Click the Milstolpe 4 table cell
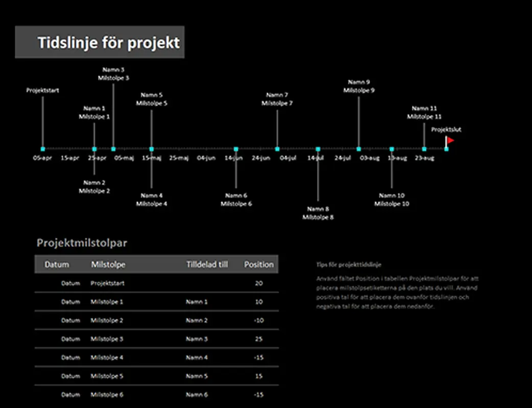Screen dimensions: 532x408 point(107,358)
